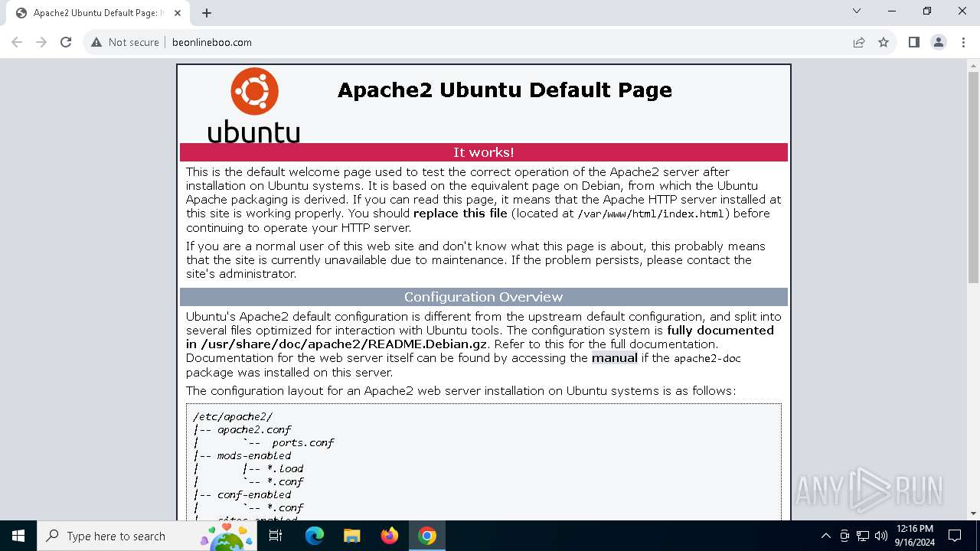Click the mods-enabled entry in tree
Image resolution: width=980 pixels, height=551 pixels.
pos(254,455)
